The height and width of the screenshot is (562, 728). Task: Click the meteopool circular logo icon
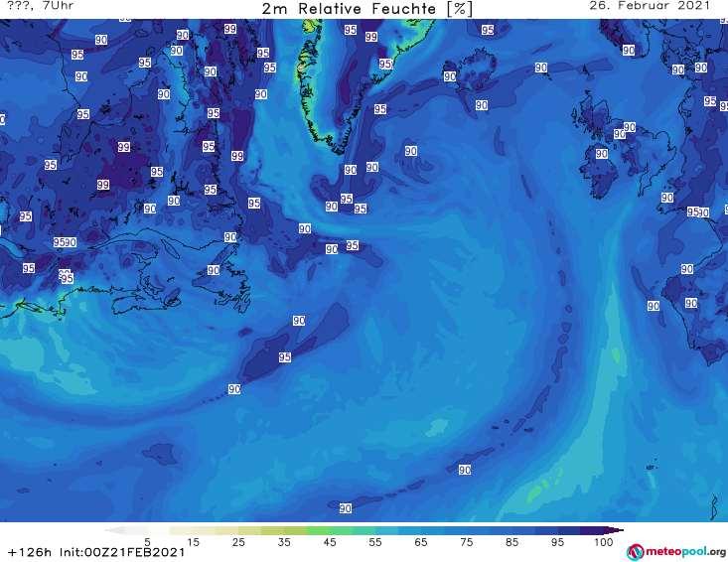point(635,552)
